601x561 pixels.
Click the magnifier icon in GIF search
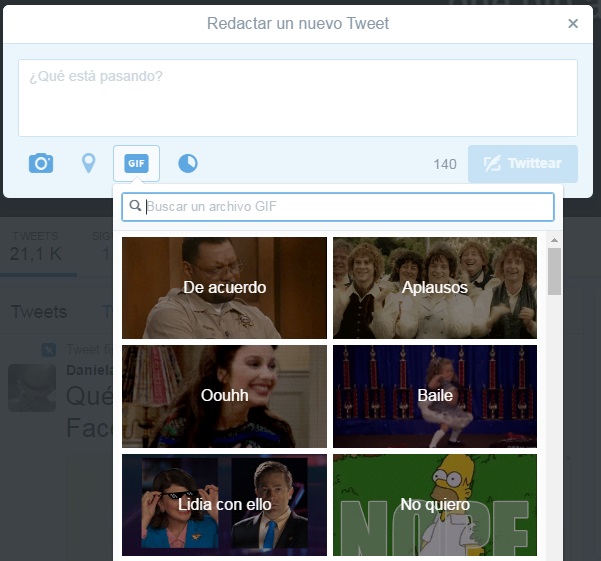click(135, 206)
